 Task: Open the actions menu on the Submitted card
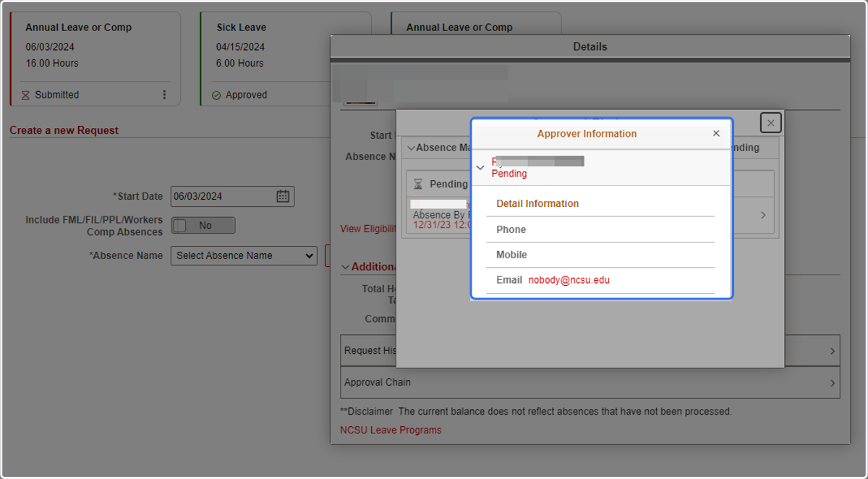pos(164,95)
